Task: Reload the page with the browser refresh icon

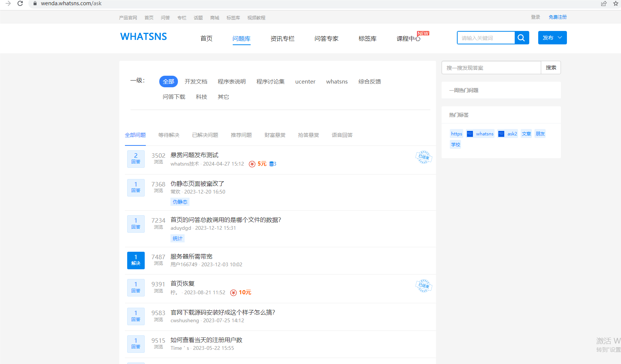Action: click(20, 3)
